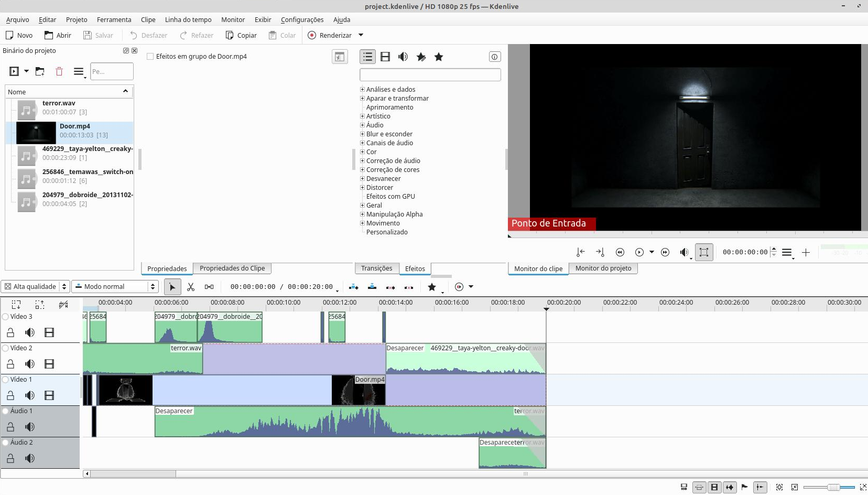Click timeline ruler at 00:00:10:00
Screen dimensions: 868x495
(283, 303)
